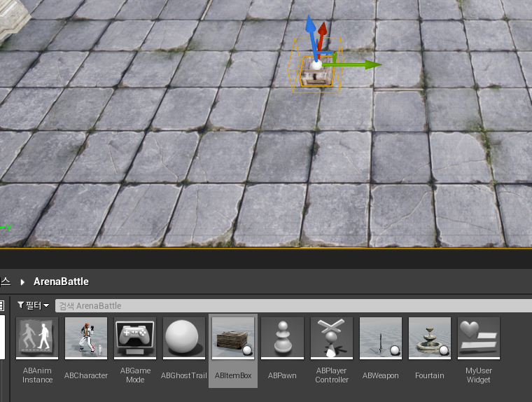Click the ABWeapon name label
This screenshot has height=402, width=532.
tap(381, 375)
